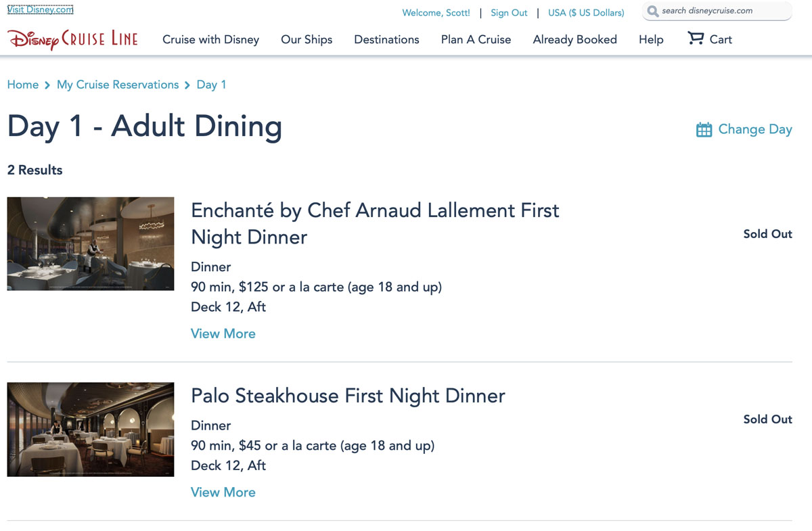Open the Cruise with Disney menu

click(x=211, y=39)
